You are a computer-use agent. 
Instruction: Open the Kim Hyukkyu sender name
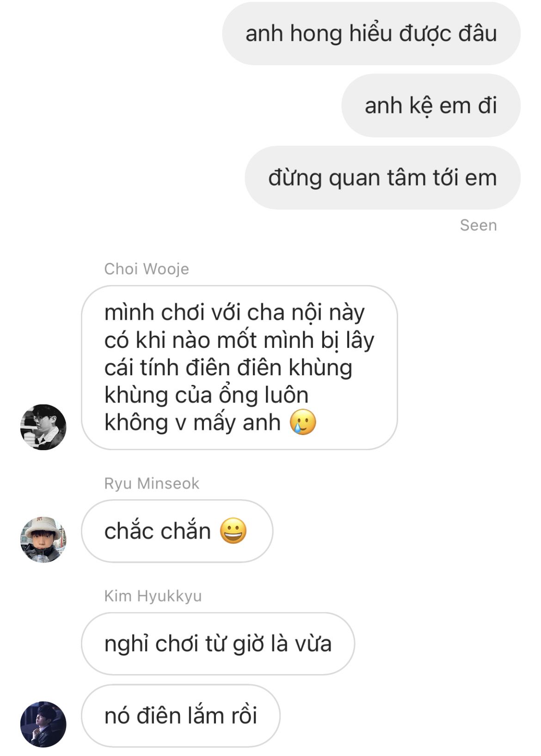click(153, 596)
